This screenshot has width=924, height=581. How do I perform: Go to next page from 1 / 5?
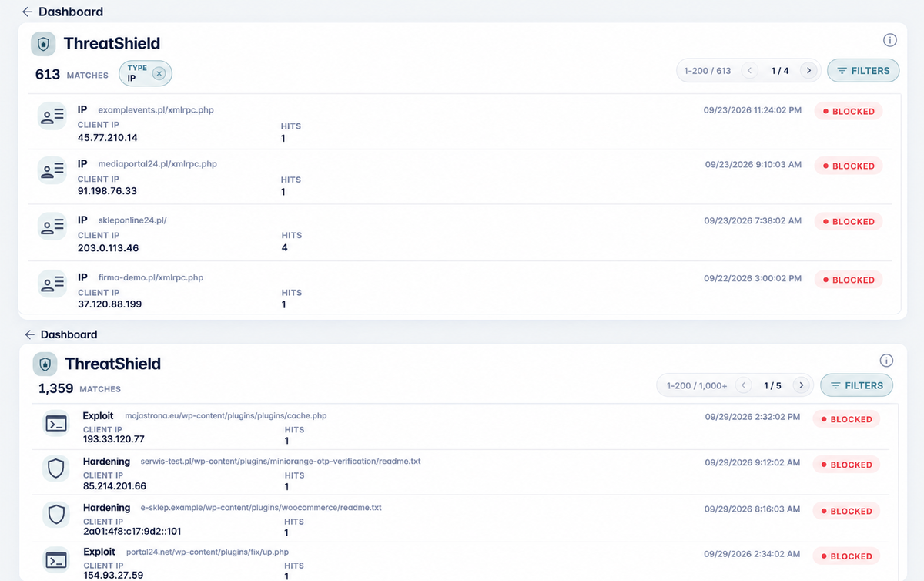[802, 385]
